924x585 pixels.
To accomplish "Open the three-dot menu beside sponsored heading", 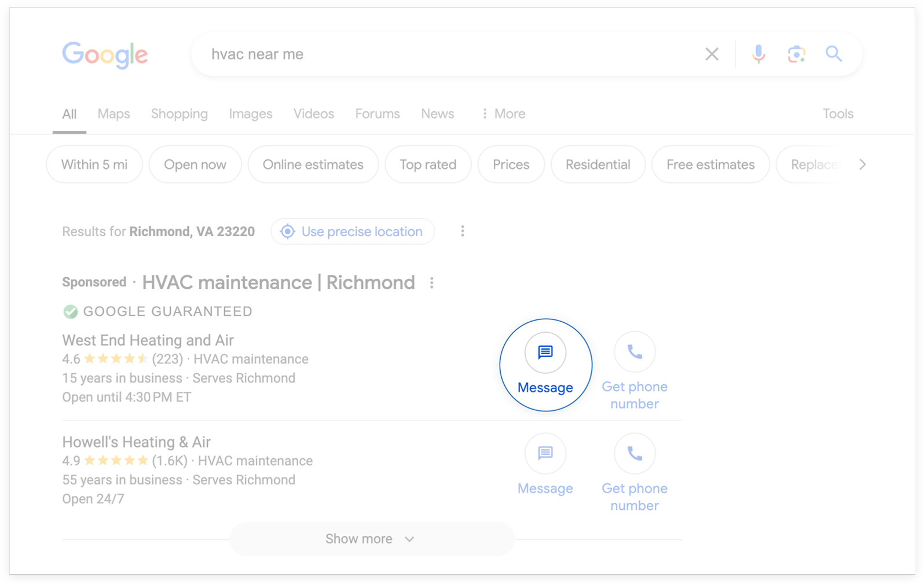I will point(431,283).
